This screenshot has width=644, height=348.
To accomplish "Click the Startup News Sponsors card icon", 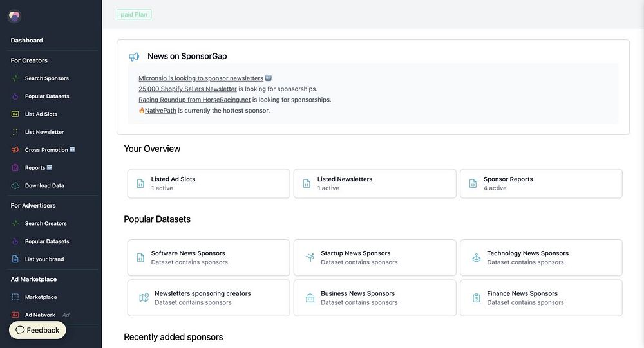I will tap(310, 257).
